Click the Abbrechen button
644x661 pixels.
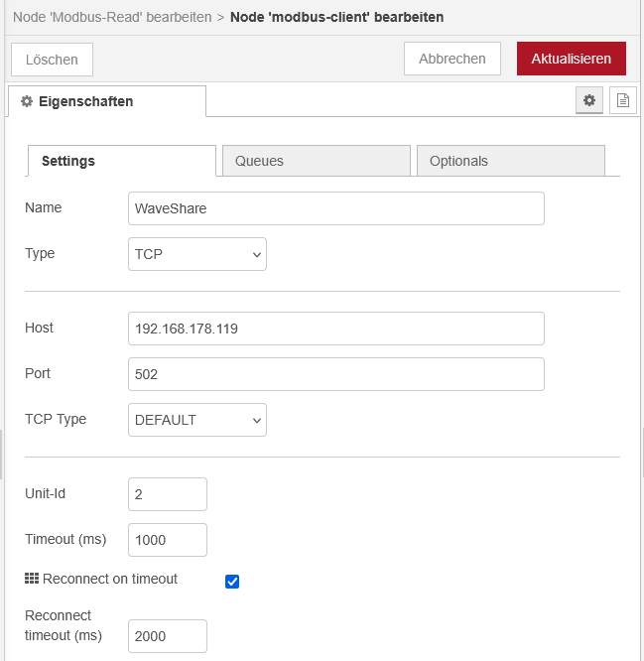coord(451,59)
